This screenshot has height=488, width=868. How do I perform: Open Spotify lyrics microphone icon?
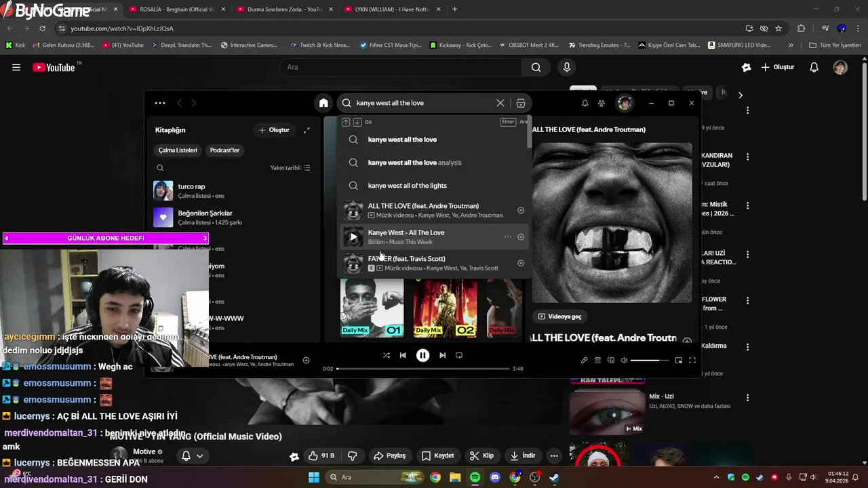click(584, 361)
